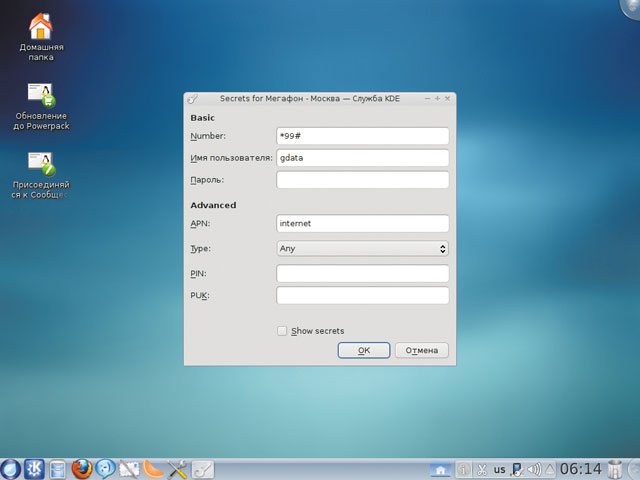The height and width of the screenshot is (480, 640).
Task: Close the Secrets for Мегафон dialog
Action: [447, 98]
